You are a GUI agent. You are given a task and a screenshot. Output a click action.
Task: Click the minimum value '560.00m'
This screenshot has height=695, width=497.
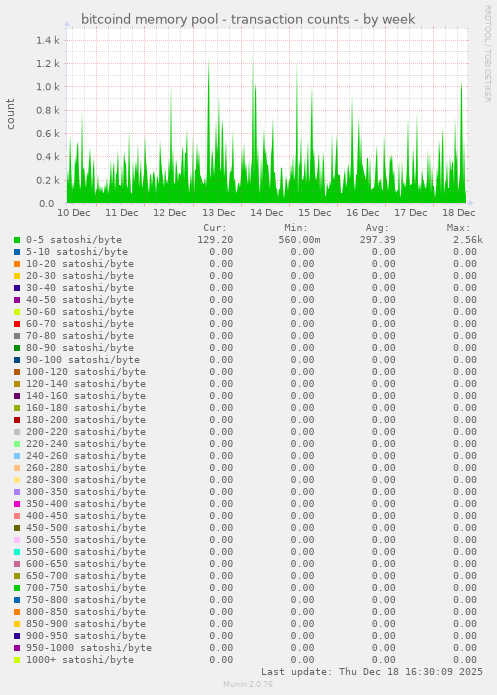[299, 240]
